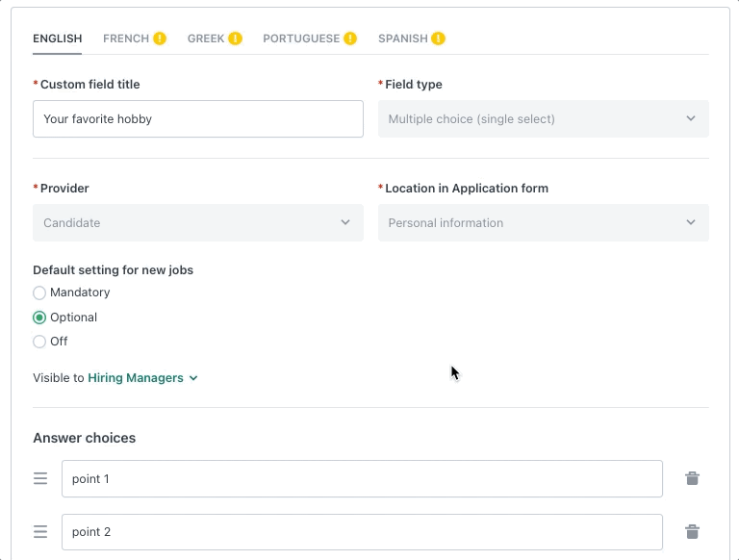Select the Off radio option
This screenshot has width=739, height=560.
pos(39,342)
